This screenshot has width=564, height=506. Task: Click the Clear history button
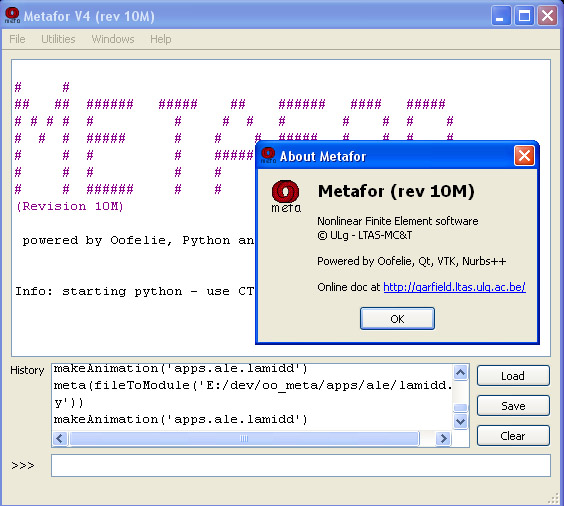513,436
